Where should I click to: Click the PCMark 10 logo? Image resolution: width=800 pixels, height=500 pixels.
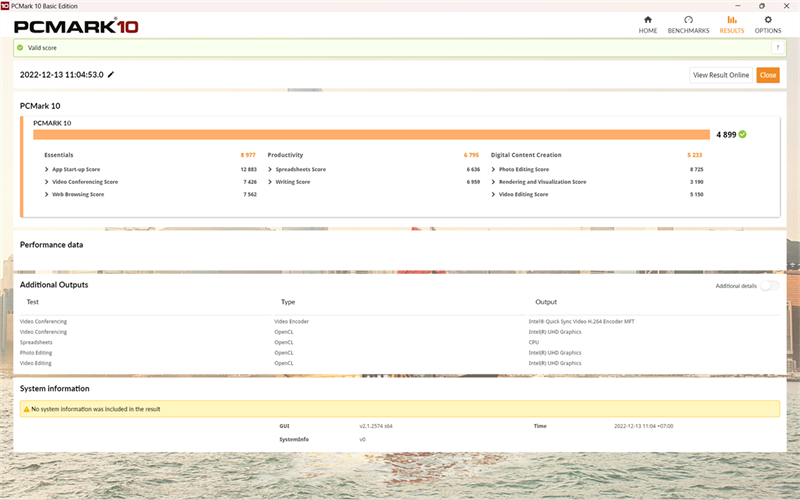click(x=76, y=26)
